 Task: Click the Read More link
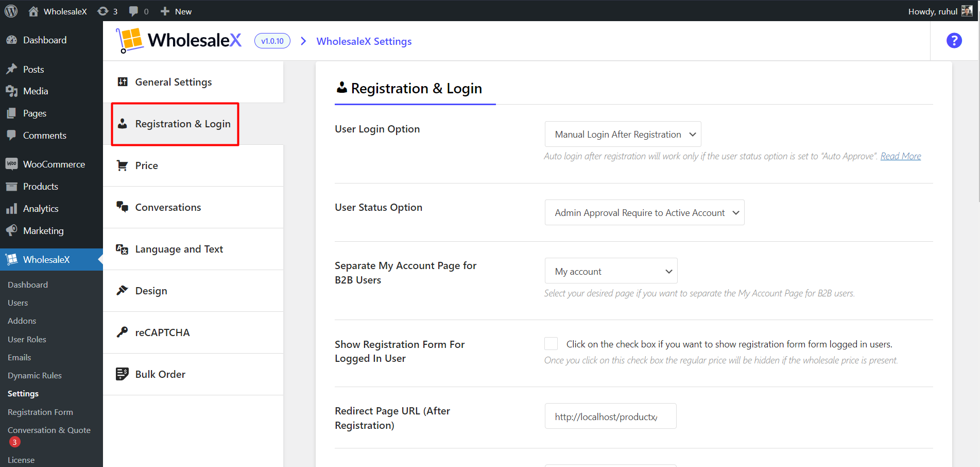click(901, 156)
